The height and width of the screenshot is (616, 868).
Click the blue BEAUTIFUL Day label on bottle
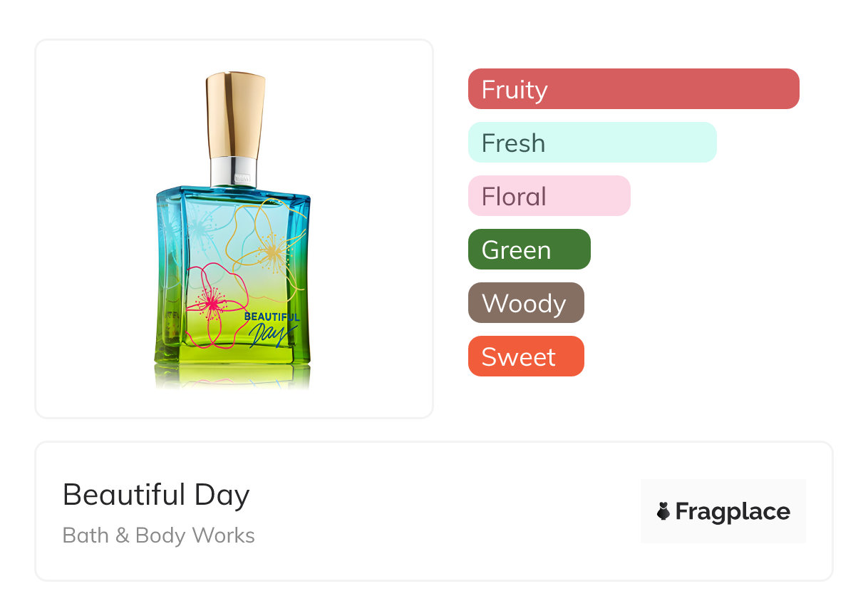[273, 326]
